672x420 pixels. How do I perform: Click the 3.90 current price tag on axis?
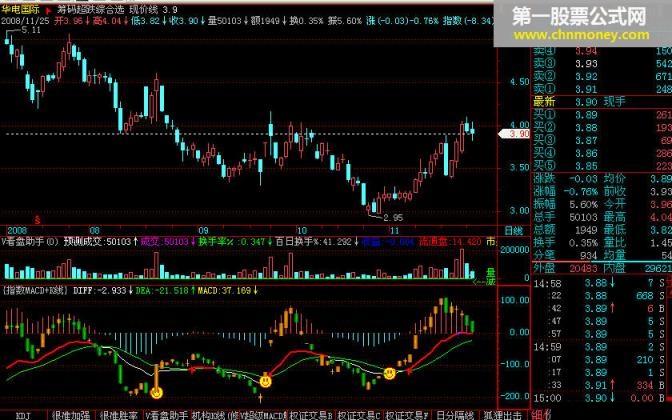[x=514, y=134]
